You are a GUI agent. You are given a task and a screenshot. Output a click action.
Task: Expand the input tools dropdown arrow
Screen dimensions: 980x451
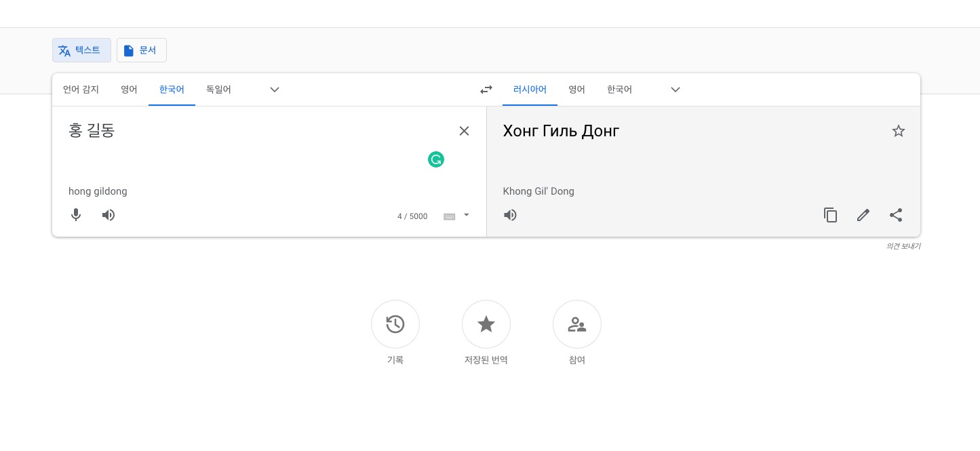pyautogui.click(x=467, y=215)
